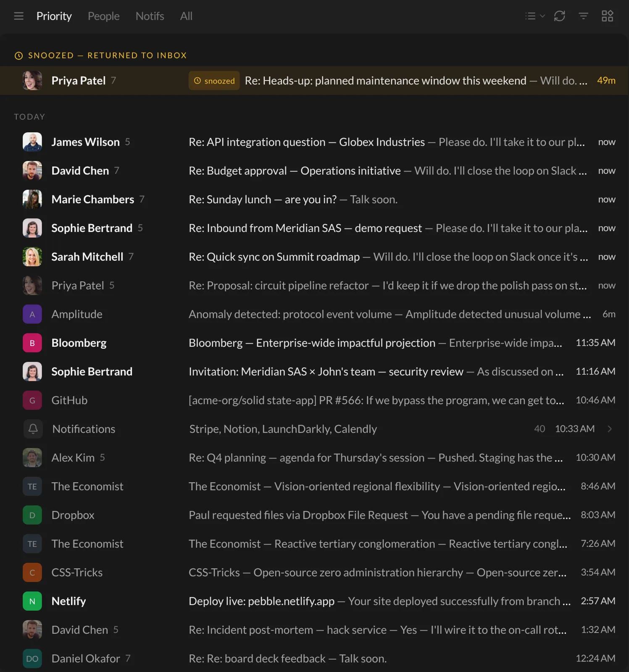Click the Economist avatar for Reactive tertiary email

tap(32, 543)
